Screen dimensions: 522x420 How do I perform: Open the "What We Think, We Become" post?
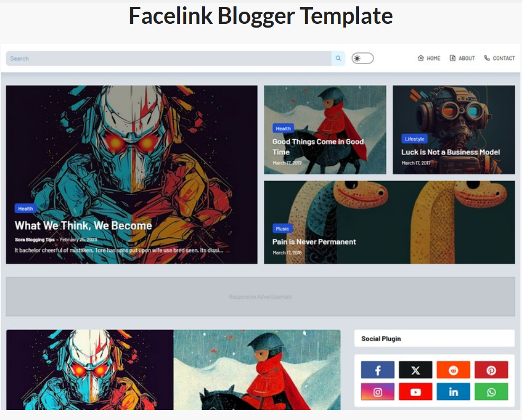(x=83, y=226)
